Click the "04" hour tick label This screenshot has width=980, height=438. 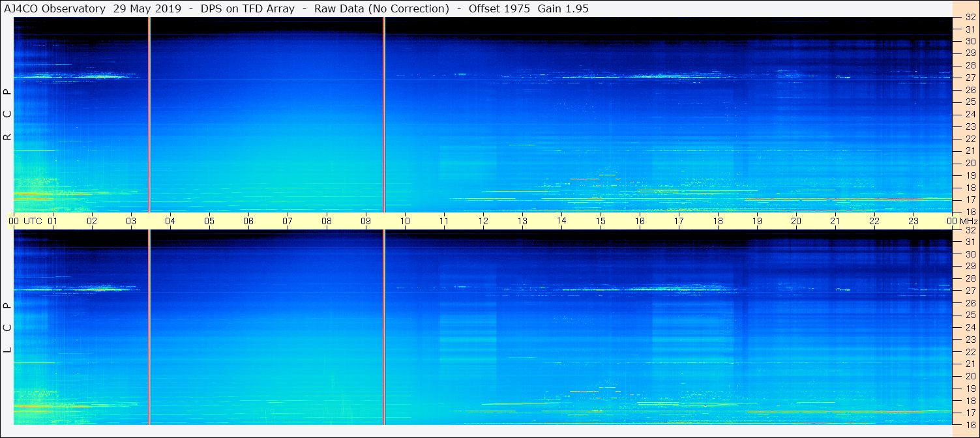[170, 221]
